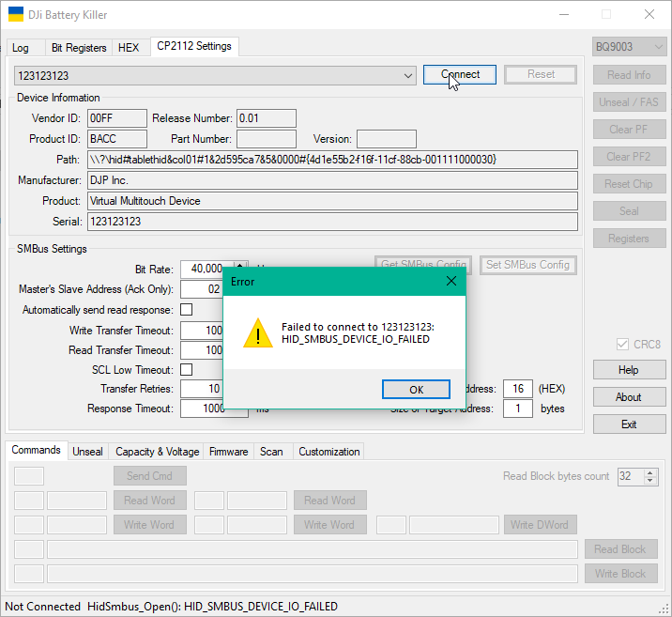Click the empty Part Number field
The width and height of the screenshot is (672, 617).
click(x=267, y=139)
